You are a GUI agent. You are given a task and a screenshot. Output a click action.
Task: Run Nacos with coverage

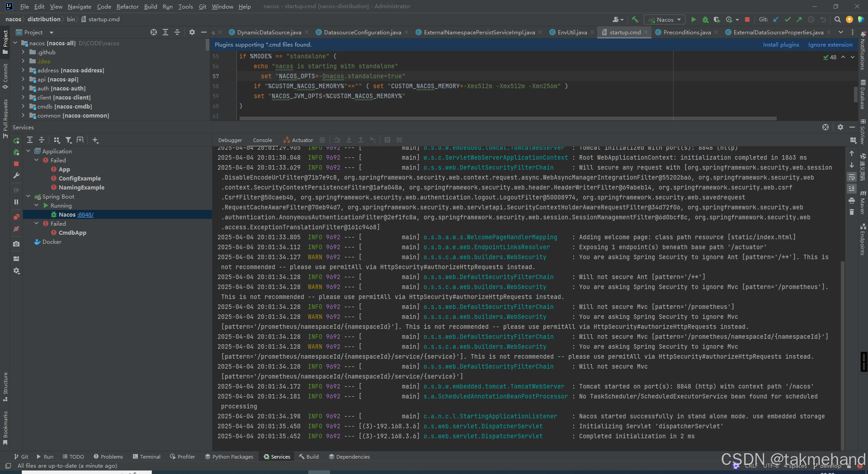click(717, 19)
